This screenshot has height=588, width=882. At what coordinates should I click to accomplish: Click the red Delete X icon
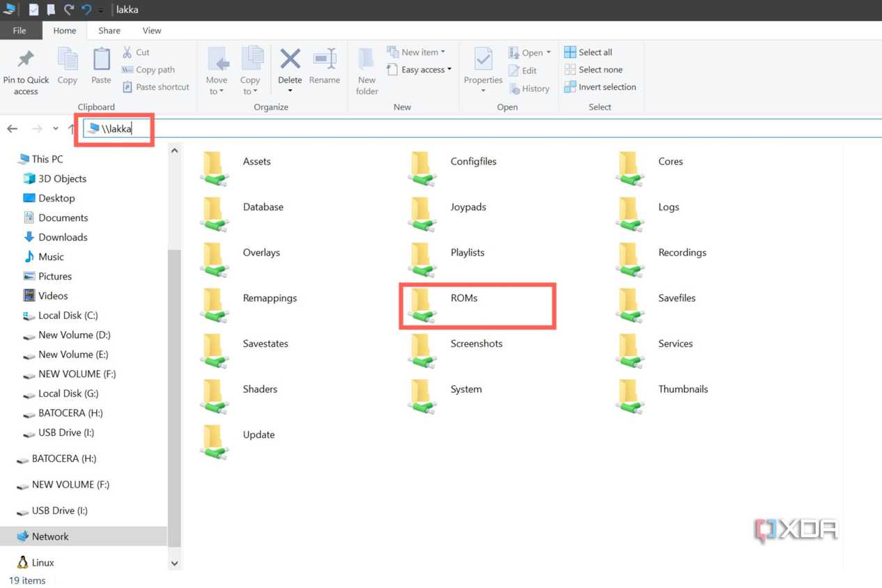290,60
